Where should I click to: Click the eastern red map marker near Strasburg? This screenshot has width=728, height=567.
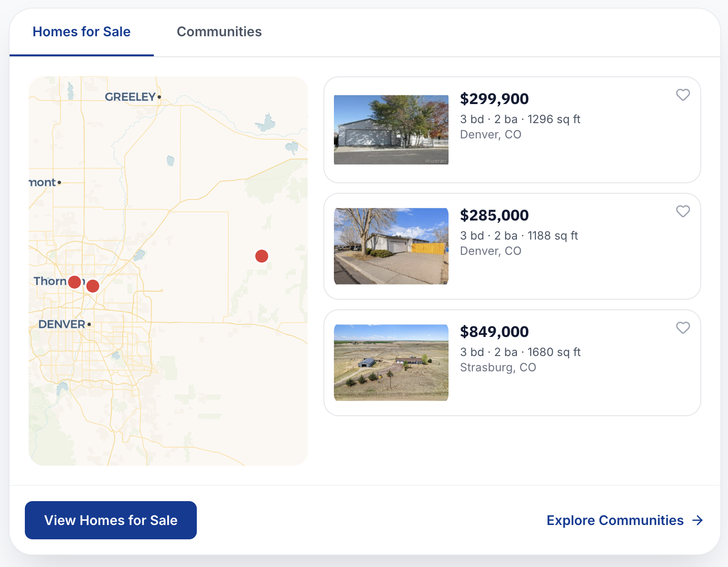click(262, 256)
